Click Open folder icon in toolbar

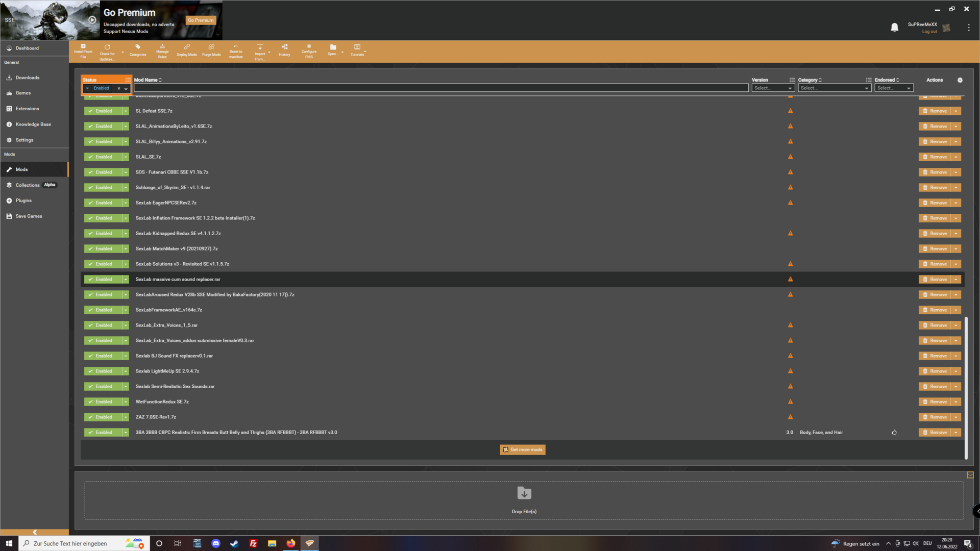[x=333, y=51]
